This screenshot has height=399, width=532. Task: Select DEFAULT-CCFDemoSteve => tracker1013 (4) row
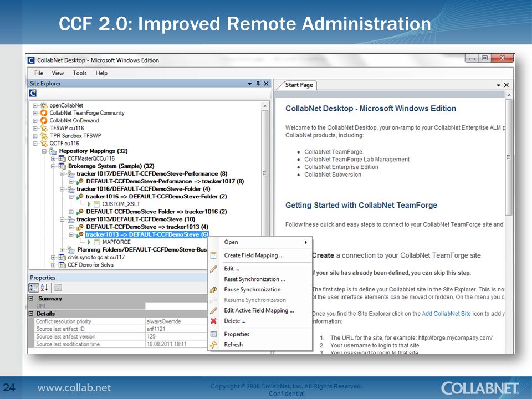click(x=147, y=227)
